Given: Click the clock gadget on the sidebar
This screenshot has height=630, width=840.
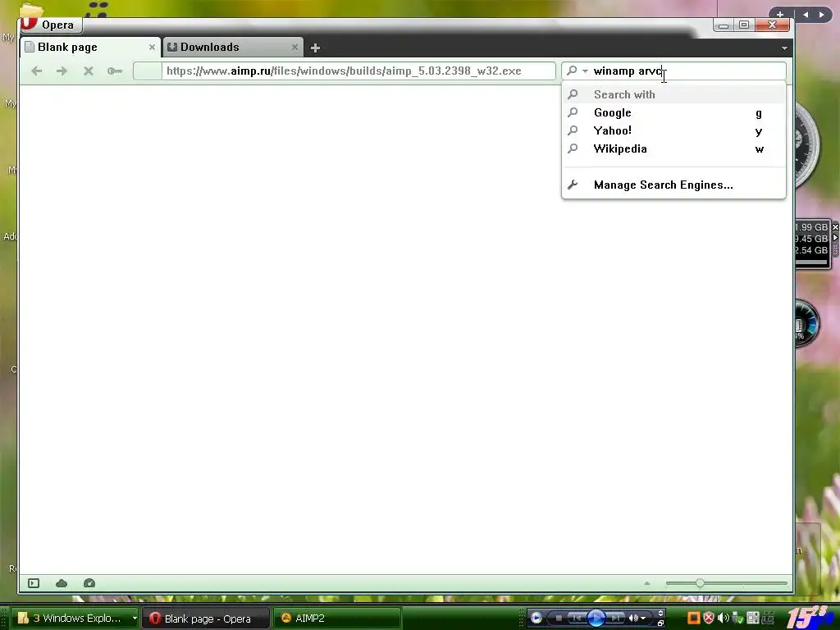Looking at the screenshot, I should [x=807, y=144].
